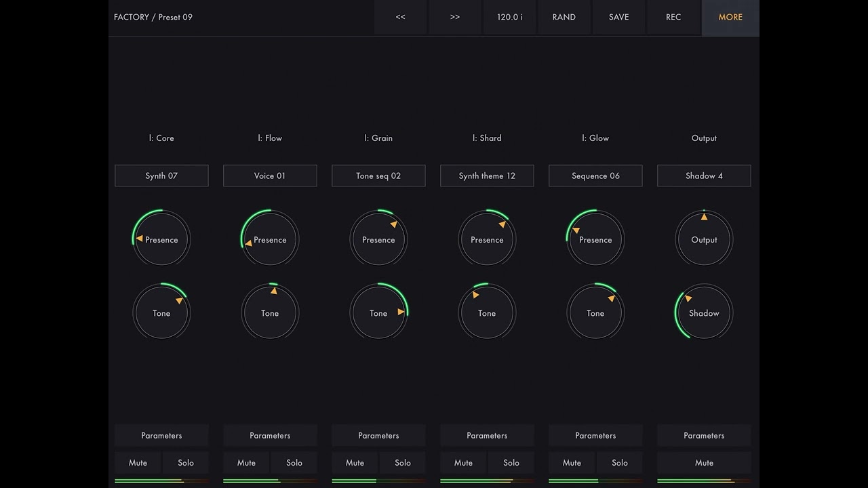
Task: Click the Output level knob
Action: 704,239
